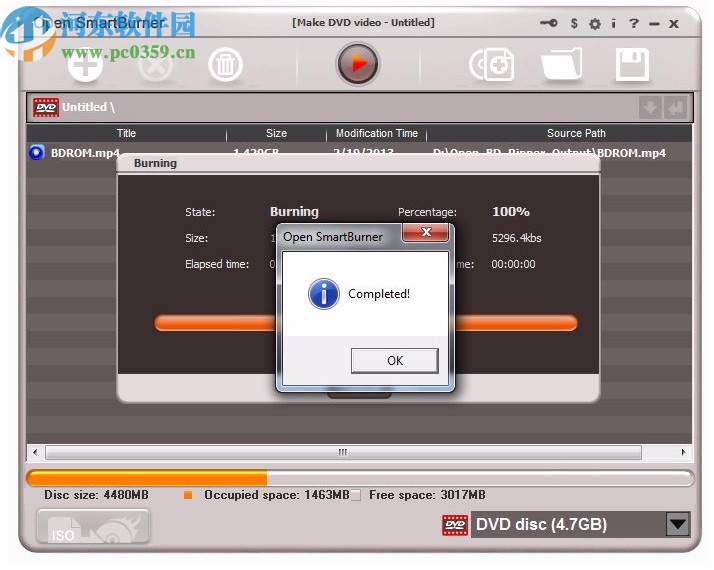Click the 'Untitled \' path label
This screenshot has height=570, width=714.
tap(88, 107)
